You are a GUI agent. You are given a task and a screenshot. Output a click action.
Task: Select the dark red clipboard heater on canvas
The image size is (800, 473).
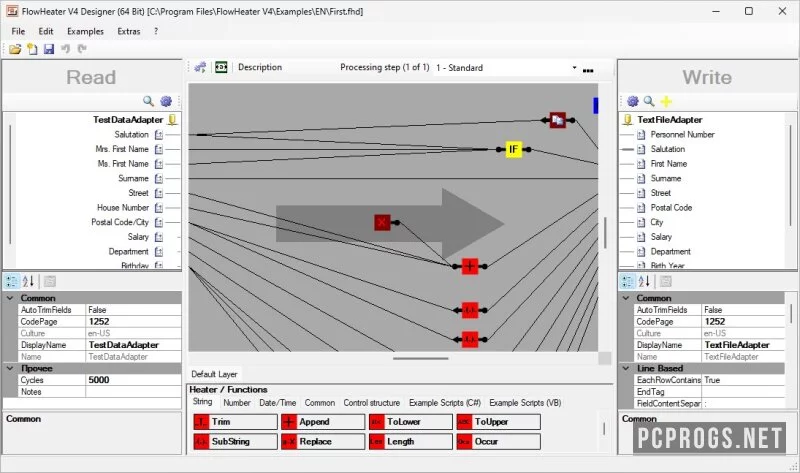coord(558,120)
